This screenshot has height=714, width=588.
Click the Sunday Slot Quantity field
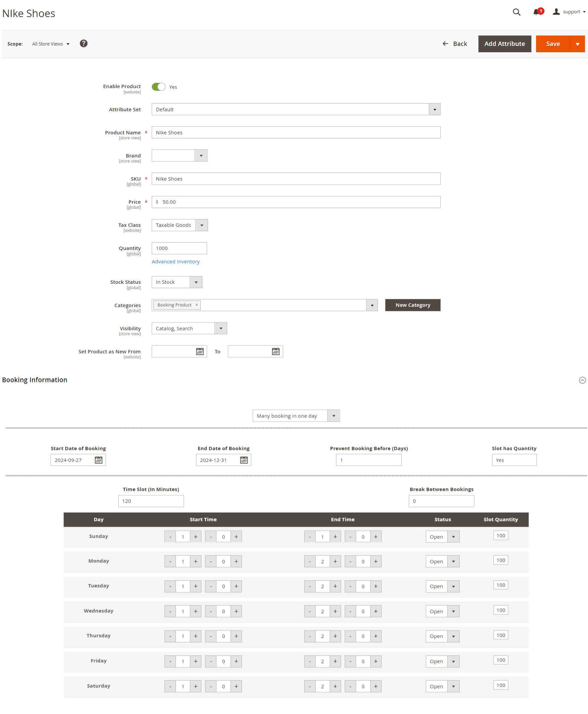tap(501, 535)
